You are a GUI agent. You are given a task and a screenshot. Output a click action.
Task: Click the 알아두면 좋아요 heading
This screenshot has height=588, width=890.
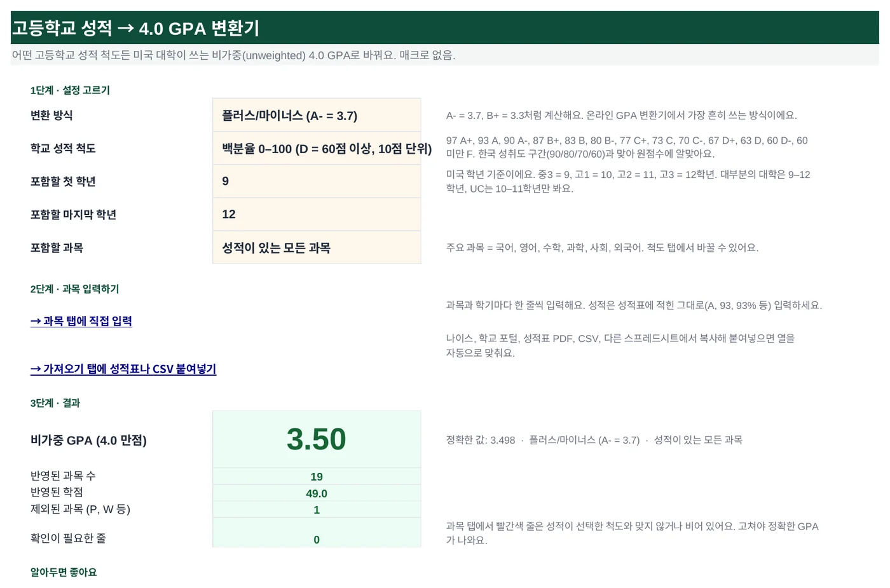click(64, 572)
